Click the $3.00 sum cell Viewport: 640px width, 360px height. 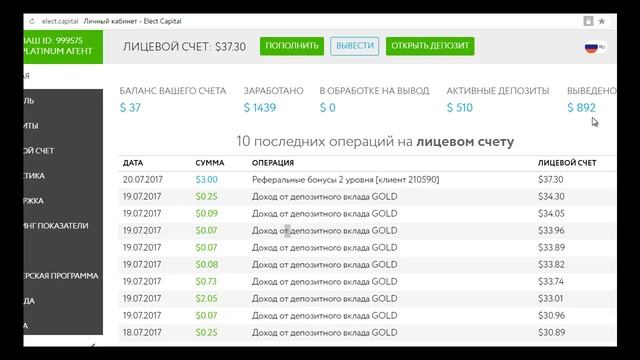click(x=207, y=180)
